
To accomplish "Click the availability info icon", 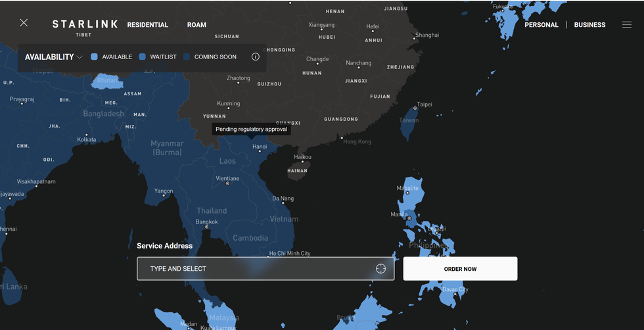I will point(256,57).
